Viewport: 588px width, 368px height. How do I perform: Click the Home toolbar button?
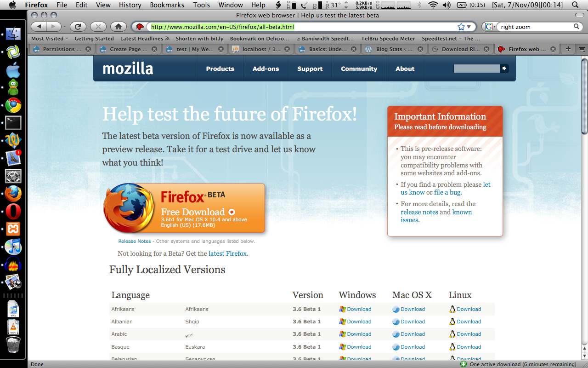coord(118,27)
